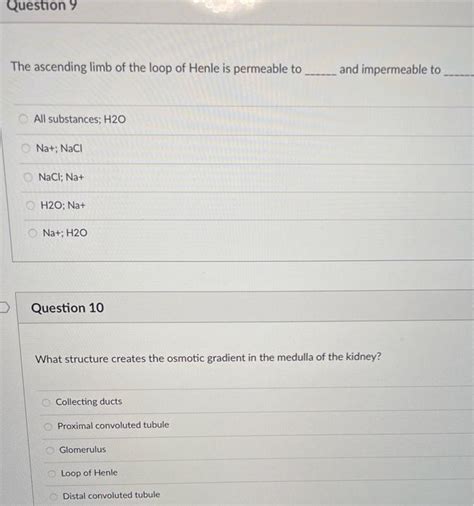Select the 'All substances; H2O' radio button
The width and height of the screenshot is (474, 506).
(23, 119)
